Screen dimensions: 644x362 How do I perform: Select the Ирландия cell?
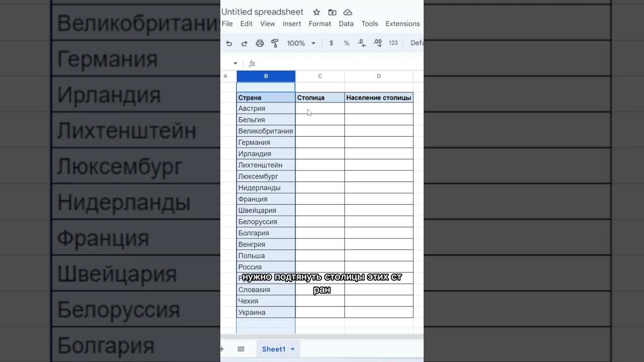point(266,154)
